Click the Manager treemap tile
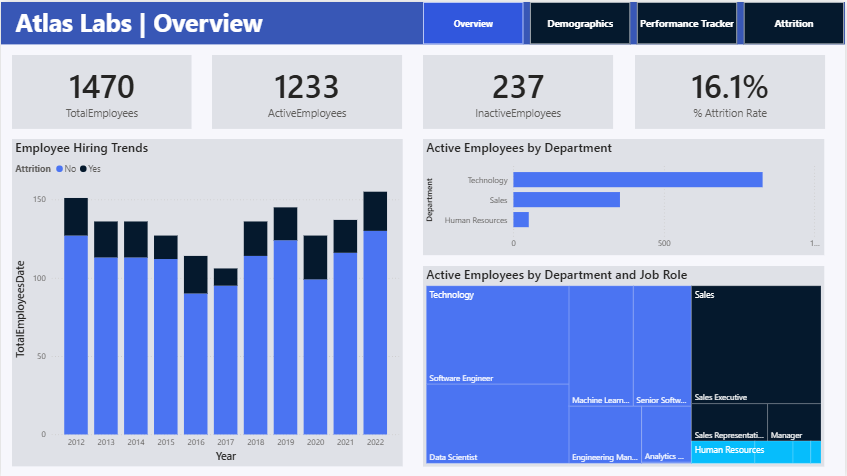 [x=794, y=422]
